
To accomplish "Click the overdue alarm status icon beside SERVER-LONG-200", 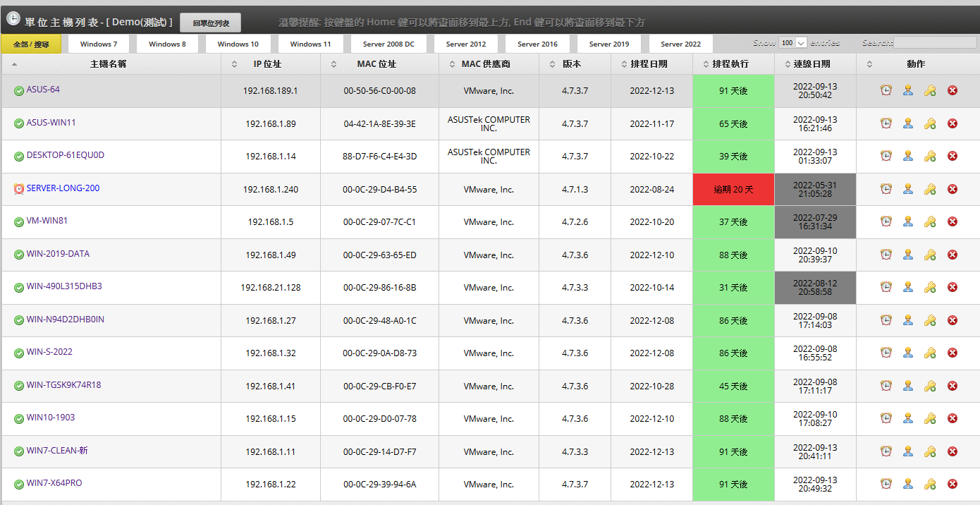I will [19, 189].
